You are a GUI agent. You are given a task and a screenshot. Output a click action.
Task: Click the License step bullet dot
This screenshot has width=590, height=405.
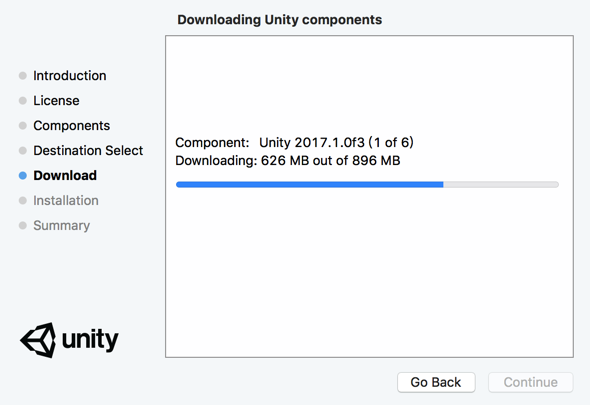coord(23,100)
